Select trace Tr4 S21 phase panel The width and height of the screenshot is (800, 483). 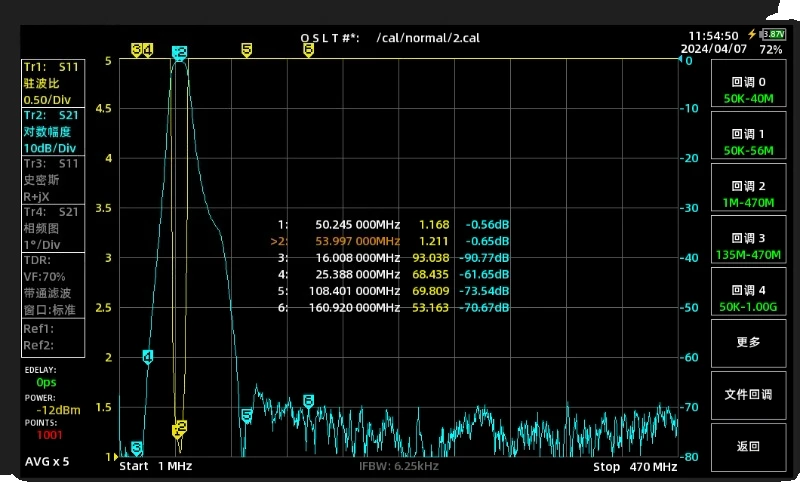pyautogui.click(x=53, y=228)
